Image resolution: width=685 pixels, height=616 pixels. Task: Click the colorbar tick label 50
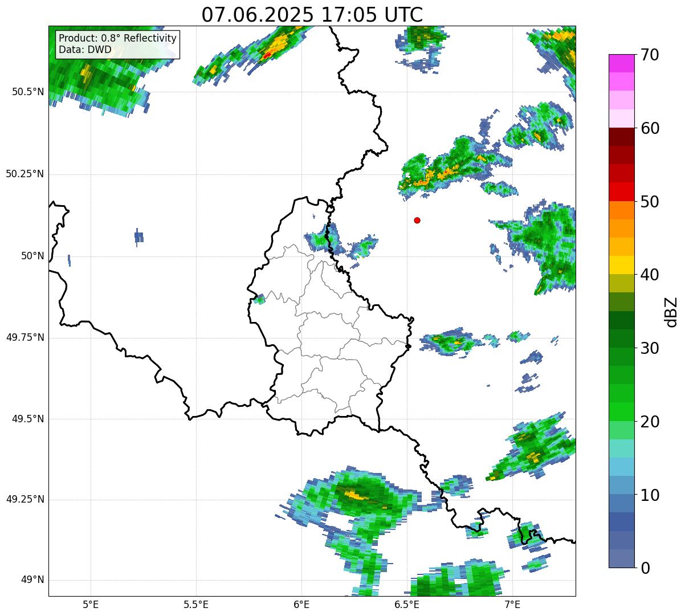click(x=650, y=202)
